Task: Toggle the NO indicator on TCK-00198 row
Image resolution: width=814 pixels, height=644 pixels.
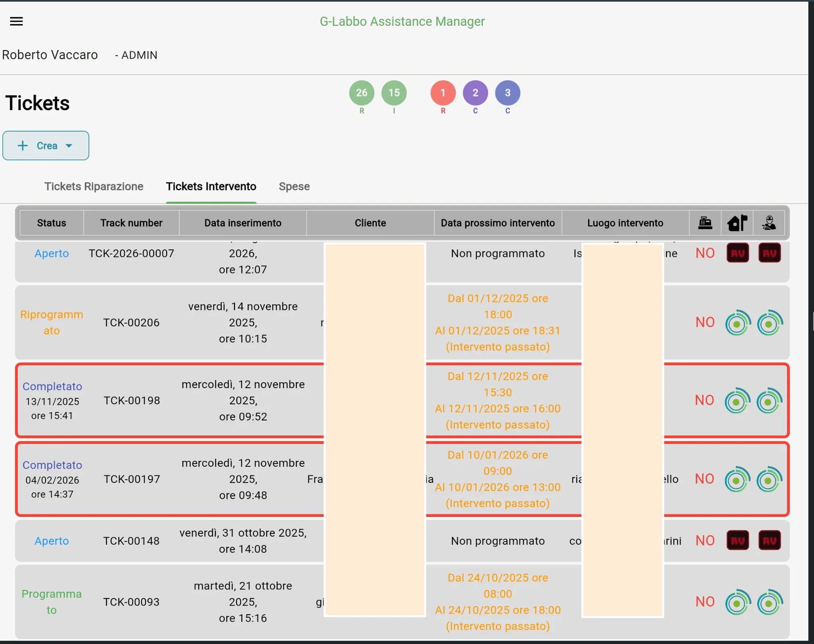Action: pos(704,400)
